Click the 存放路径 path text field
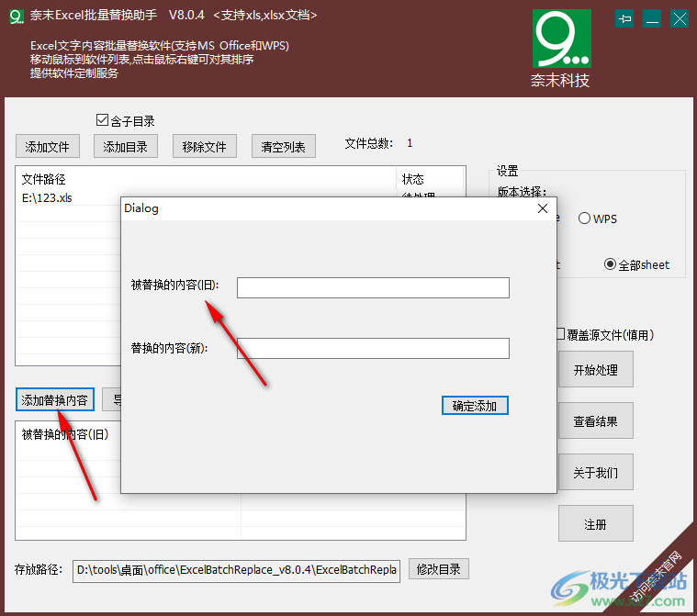 pos(236,570)
